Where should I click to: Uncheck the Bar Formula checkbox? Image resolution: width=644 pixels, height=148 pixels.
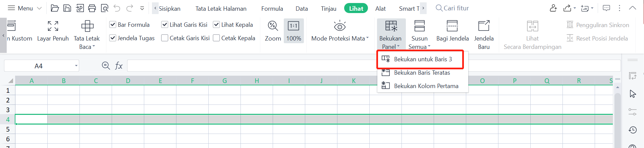click(113, 25)
